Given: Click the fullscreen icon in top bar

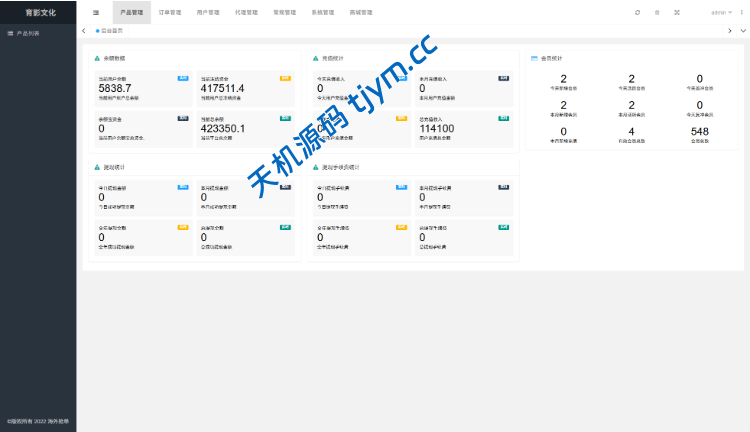Looking at the screenshot, I should (677, 13).
